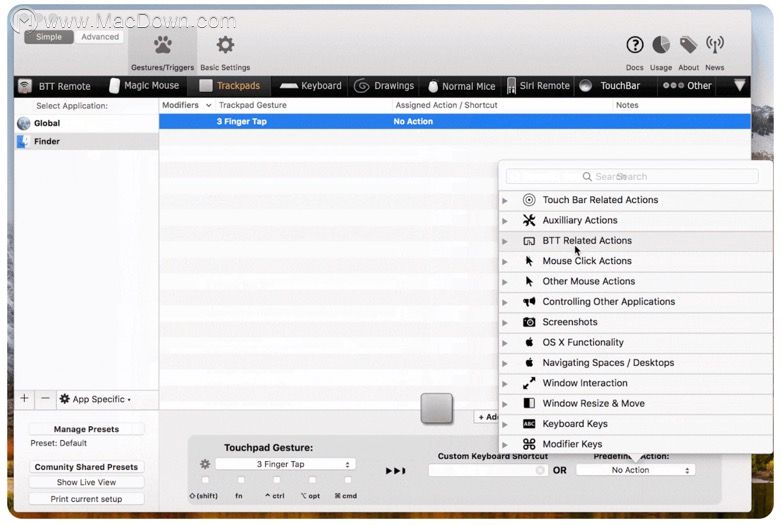Image resolution: width=782 pixels, height=525 pixels.
Task: Expand Screenshots group arrow
Action: (x=505, y=323)
